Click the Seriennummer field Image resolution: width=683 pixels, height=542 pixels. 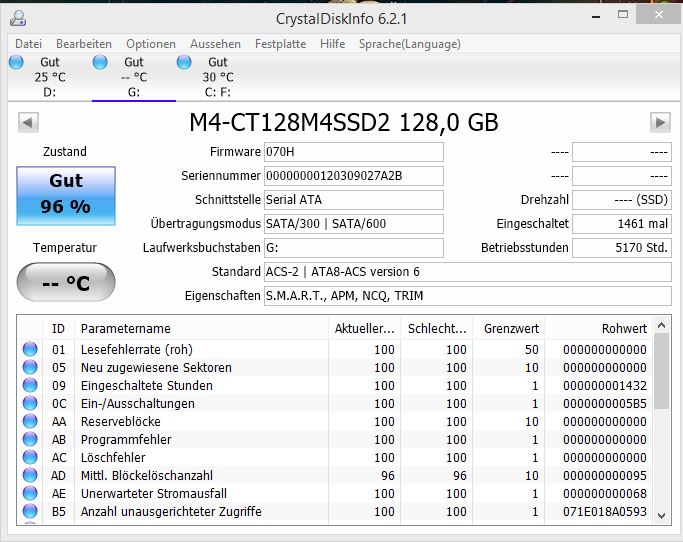pos(354,176)
